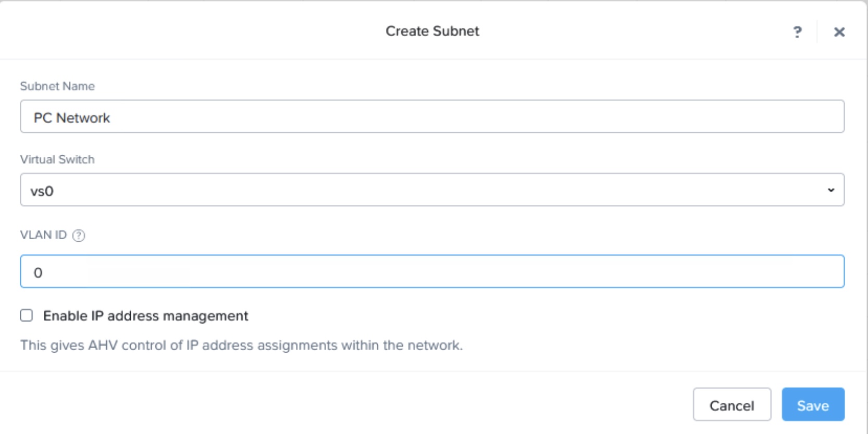This screenshot has height=434, width=868.
Task: Open the help question mark in dialog header
Action: [797, 32]
